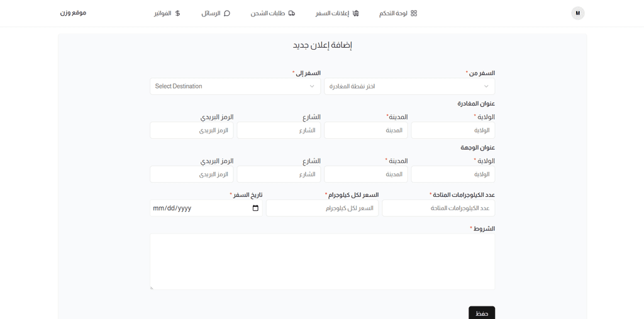Click departure المدينة input field
Viewport: 644px width, 319px height.
pos(366,130)
